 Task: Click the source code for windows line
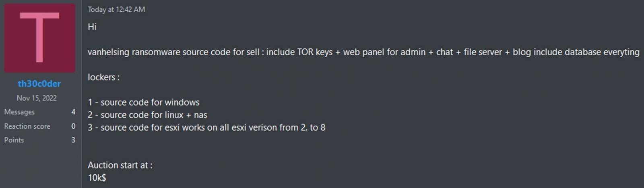144,102
